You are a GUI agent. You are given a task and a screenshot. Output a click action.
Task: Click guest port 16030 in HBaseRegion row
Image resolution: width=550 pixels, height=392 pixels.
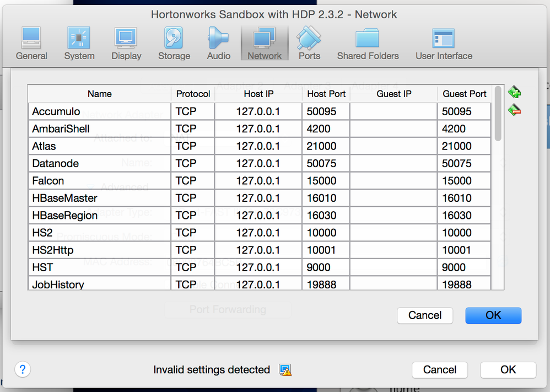pos(464,215)
